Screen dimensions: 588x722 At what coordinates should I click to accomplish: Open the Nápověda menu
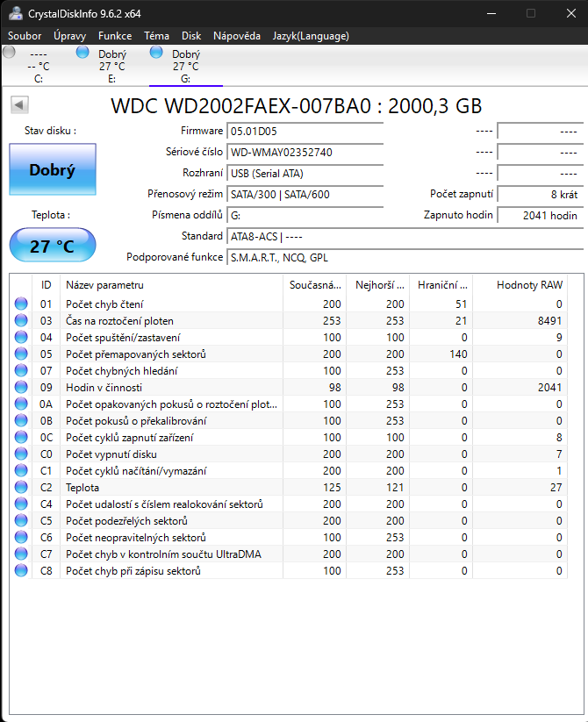pyautogui.click(x=237, y=36)
